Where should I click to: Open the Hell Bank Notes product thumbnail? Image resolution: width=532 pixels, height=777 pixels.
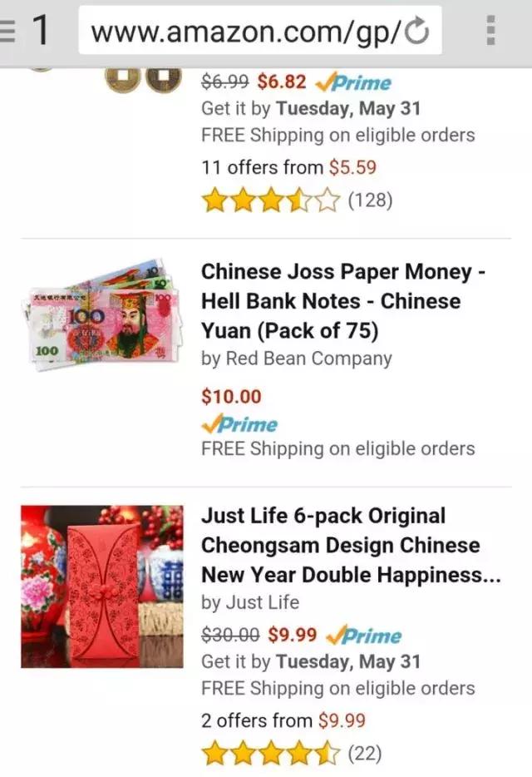point(102,314)
